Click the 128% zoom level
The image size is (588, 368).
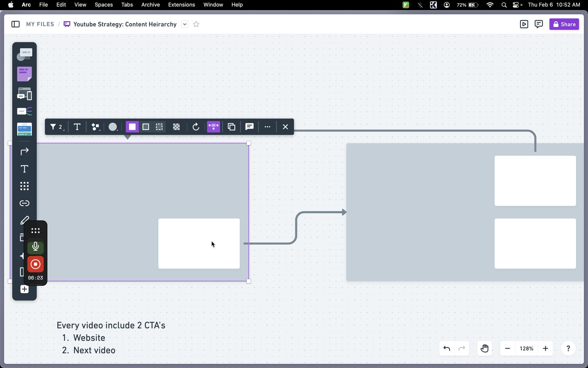click(x=526, y=348)
